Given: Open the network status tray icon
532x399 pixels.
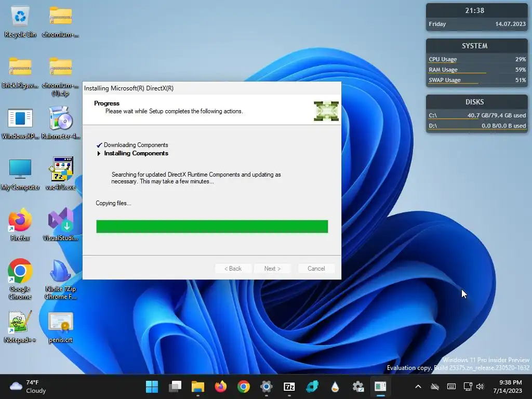Looking at the screenshot, I should pyautogui.click(x=468, y=387).
